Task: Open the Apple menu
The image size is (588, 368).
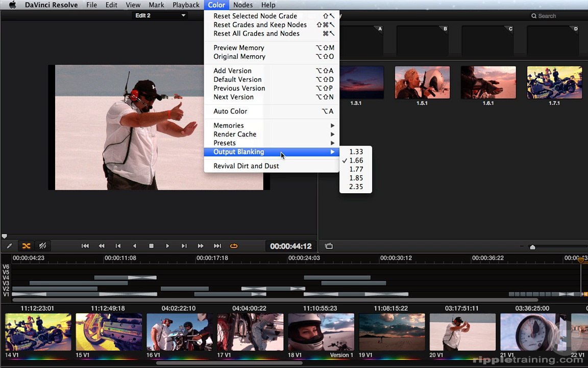Action: tap(12, 5)
